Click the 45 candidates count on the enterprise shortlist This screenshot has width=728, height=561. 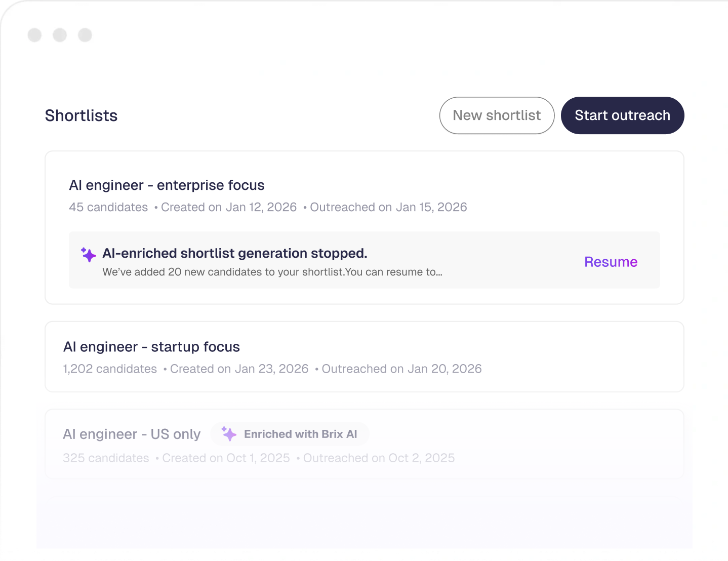click(x=108, y=207)
